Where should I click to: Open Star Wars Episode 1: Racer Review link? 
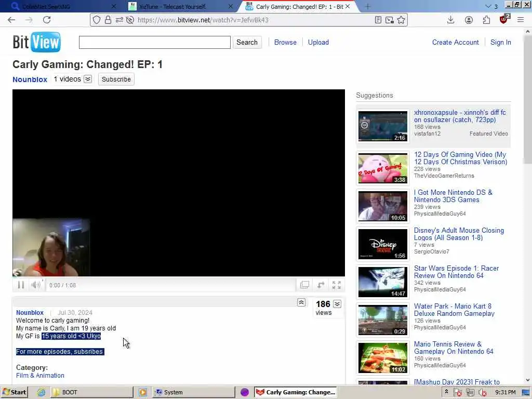pos(456,272)
